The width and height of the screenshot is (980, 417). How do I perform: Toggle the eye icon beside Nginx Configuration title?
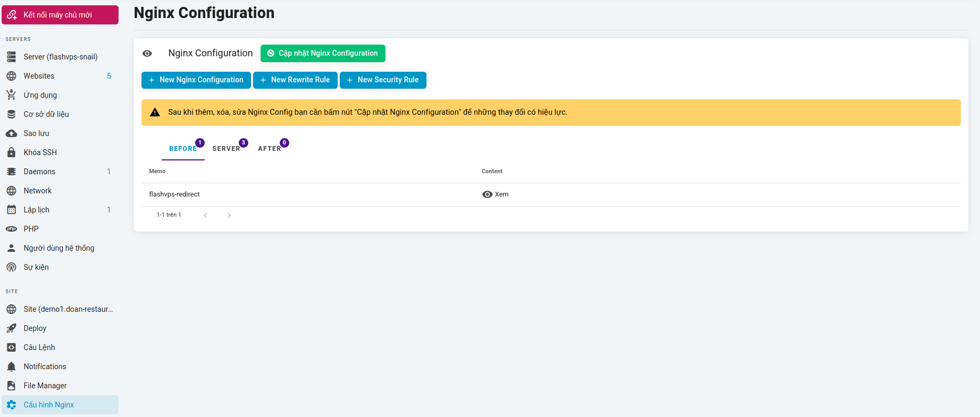tap(147, 54)
